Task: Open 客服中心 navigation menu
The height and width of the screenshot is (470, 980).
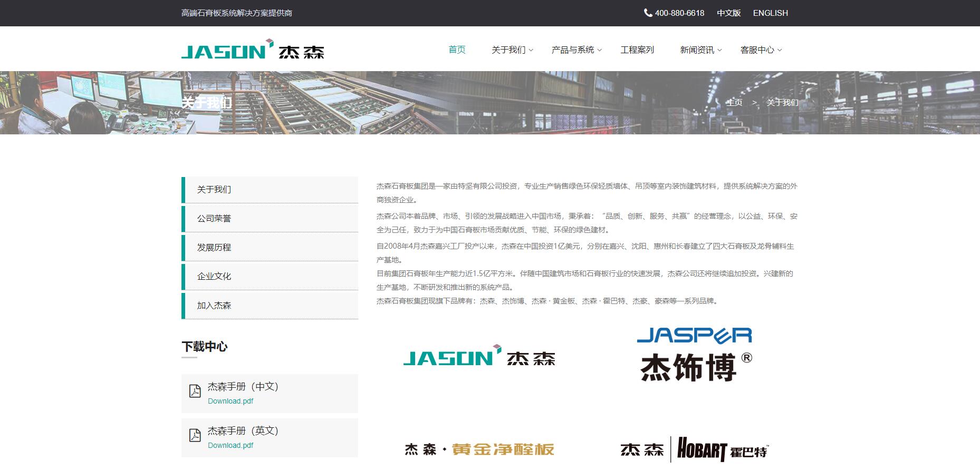Action: (x=757, y=50)
